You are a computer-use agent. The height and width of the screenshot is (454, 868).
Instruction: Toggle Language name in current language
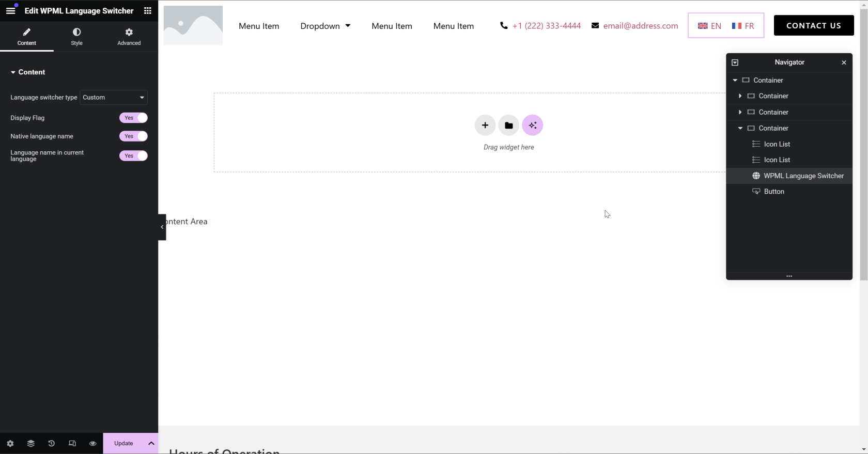(133, 156)
